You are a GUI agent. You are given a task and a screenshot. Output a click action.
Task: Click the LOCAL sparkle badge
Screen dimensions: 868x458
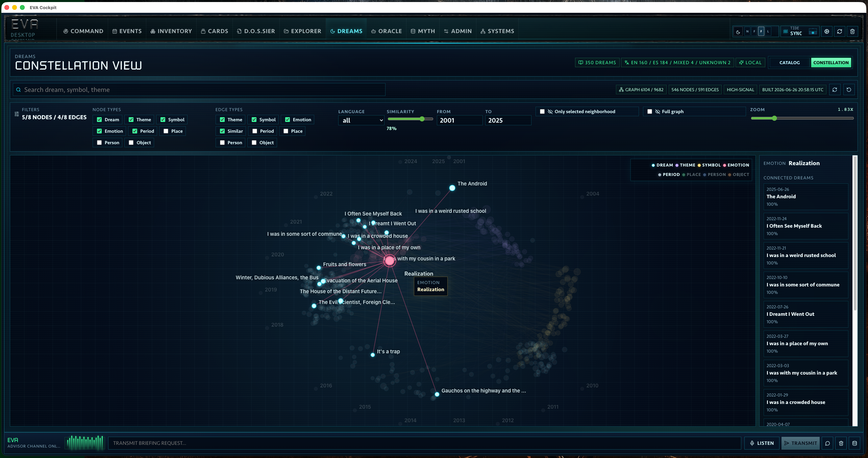tap(750, 62)
